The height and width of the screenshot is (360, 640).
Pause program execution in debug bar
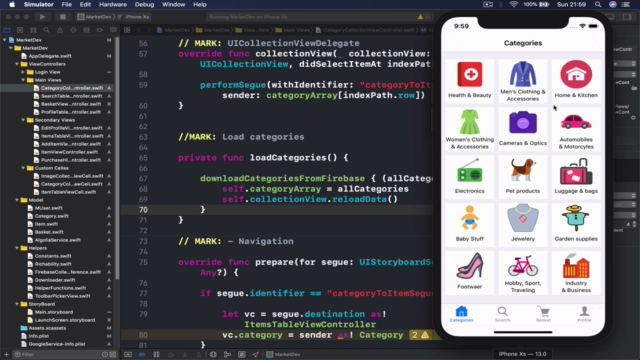pos(156,354)
